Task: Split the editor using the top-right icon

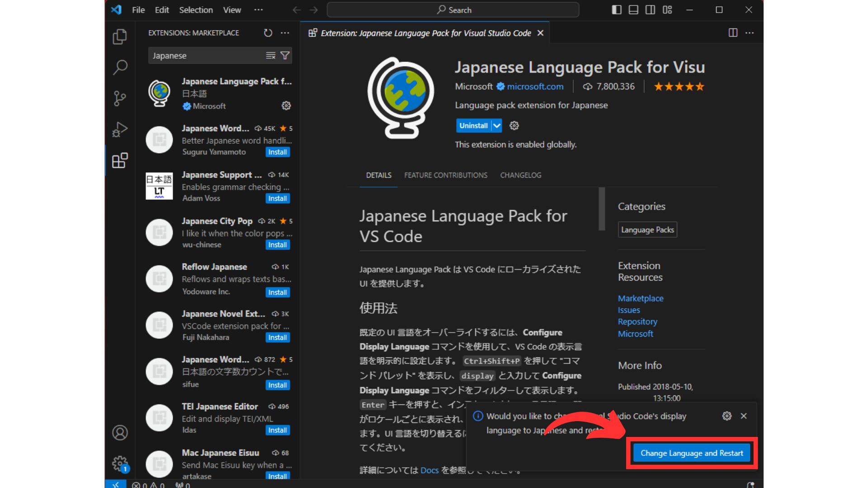Action: coord(732,33)
